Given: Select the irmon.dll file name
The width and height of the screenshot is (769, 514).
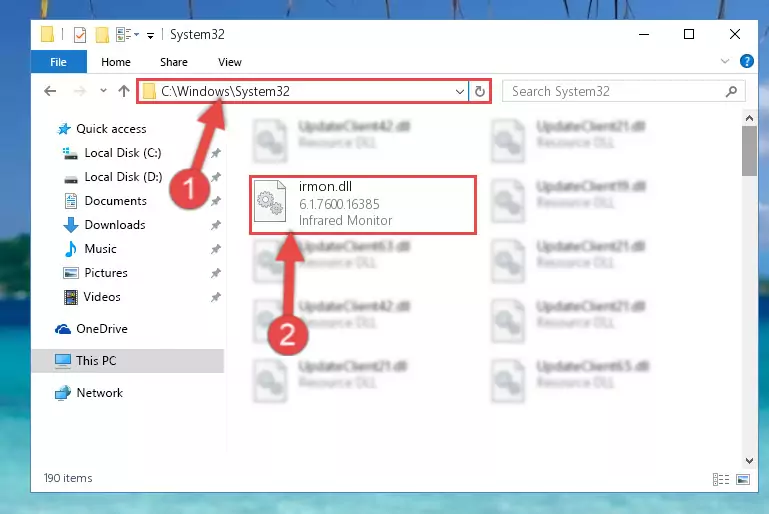Looking at the screenshot, I should (x=325, y=187).
